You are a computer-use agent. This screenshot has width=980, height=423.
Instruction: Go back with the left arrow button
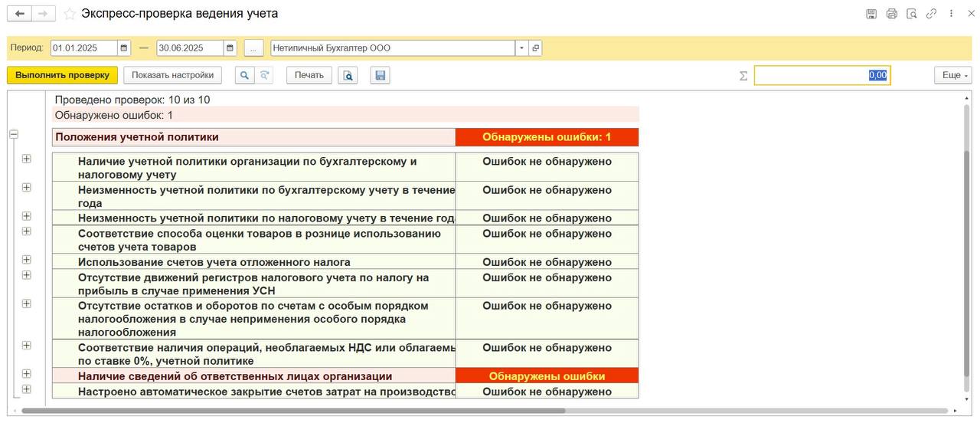(19, 14)
